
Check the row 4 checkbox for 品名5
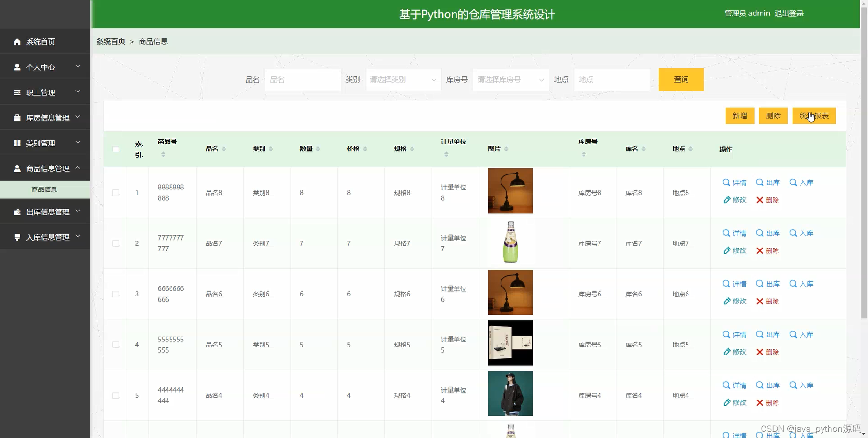point(116,345)
